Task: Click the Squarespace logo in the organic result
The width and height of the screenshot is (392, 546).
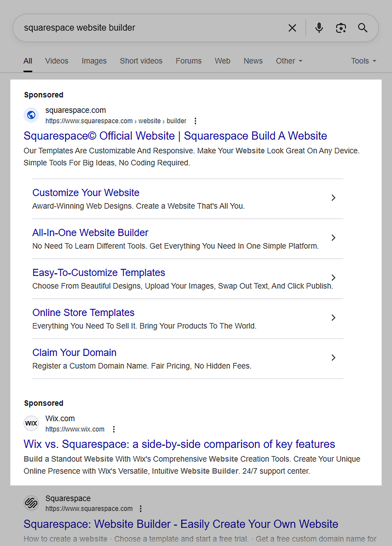Action: (31, 503)
